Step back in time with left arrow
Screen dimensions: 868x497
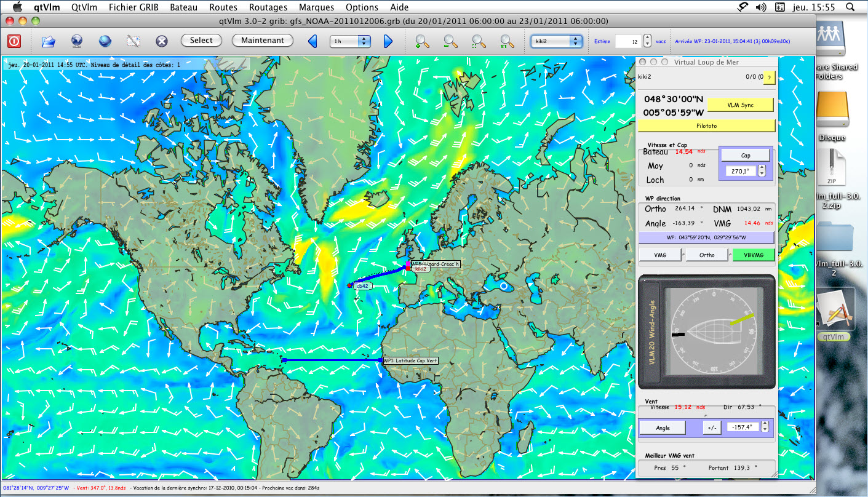click(313, 41)
